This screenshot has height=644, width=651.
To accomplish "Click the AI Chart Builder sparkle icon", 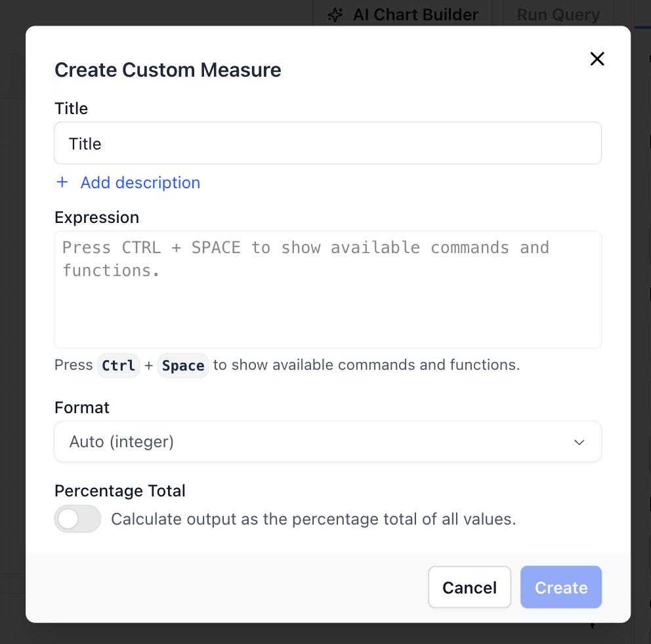I will [x=335, y=15].
